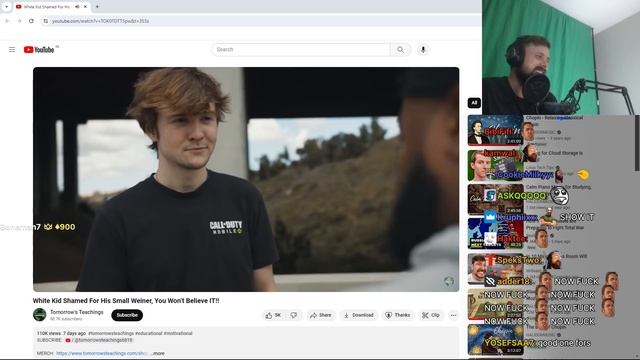
Task: Click the video player to pause
Action: coord(246,179)
